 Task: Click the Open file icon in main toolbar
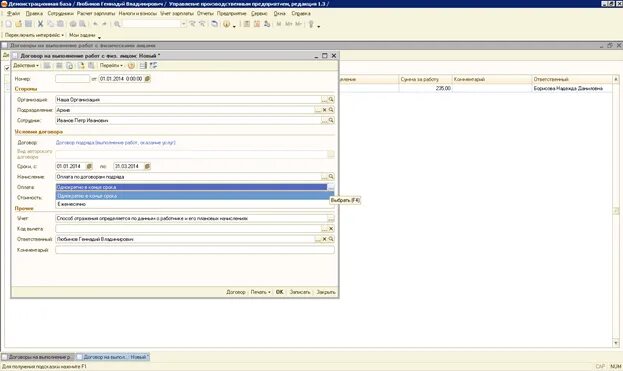tap(18, 24)
